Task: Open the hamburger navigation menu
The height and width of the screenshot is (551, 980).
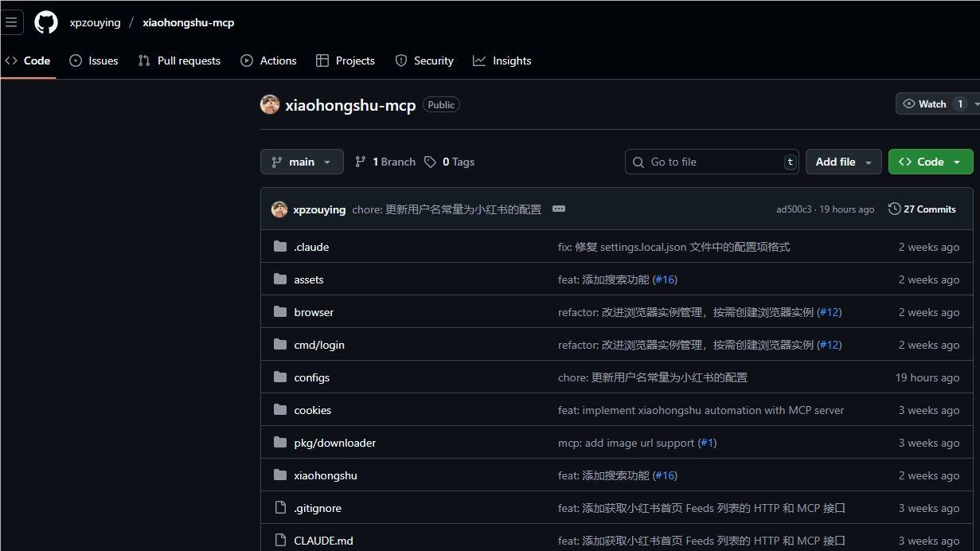Action: point(12,21)
